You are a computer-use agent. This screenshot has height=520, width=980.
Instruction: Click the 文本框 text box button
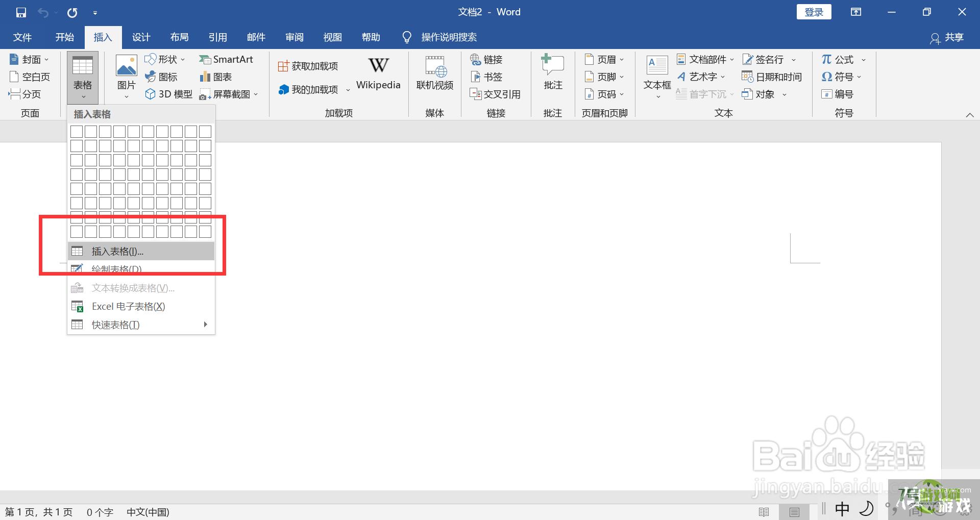[x=657, y=77]
